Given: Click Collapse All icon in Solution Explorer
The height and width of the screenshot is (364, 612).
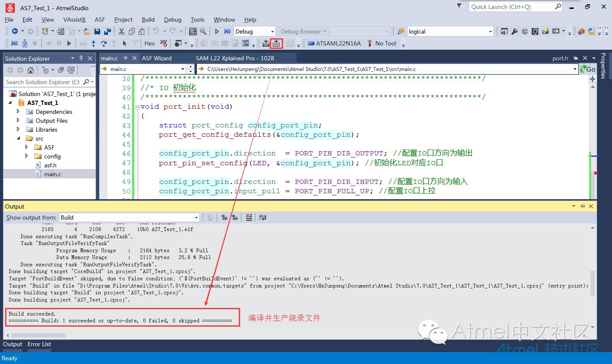Looking at the screenshot, I should click(x=61, y=70).
